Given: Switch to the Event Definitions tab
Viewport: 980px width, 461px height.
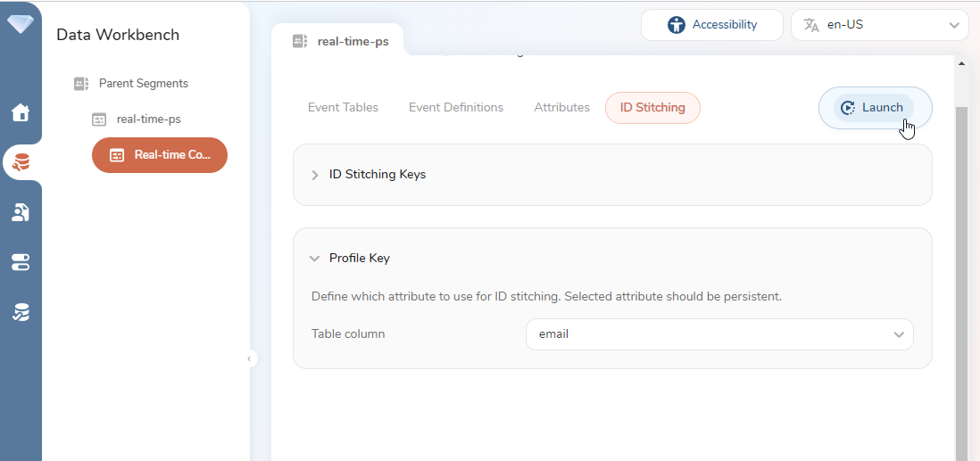Looking at the screenshot, I should [x=456, y=108].
